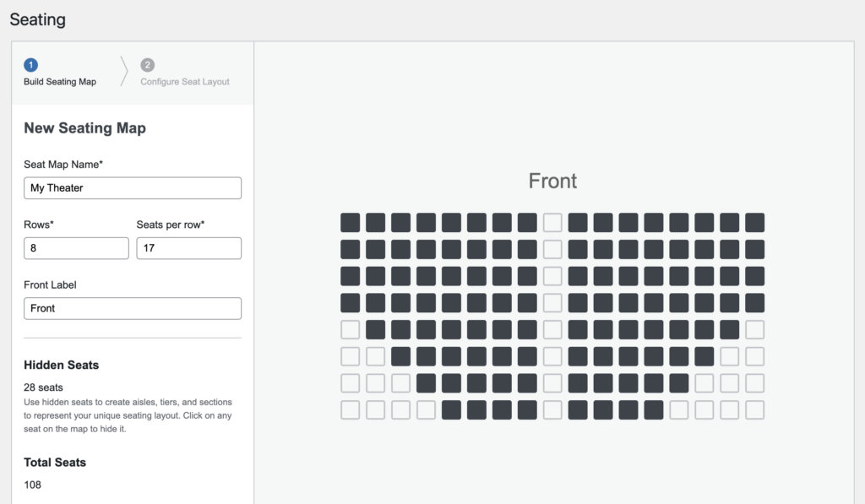Click inside the Rows input

pyautogui.click(x=76, y=248)
